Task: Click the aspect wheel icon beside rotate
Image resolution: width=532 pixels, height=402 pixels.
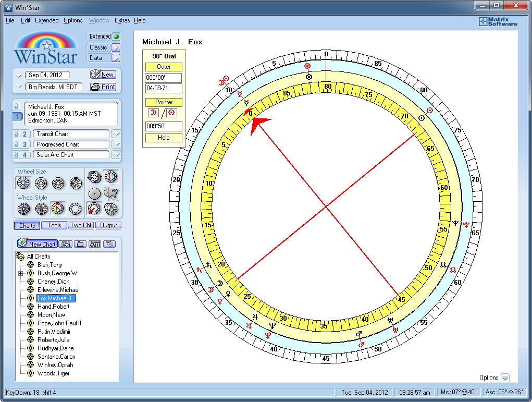Action: pos(111,177)
